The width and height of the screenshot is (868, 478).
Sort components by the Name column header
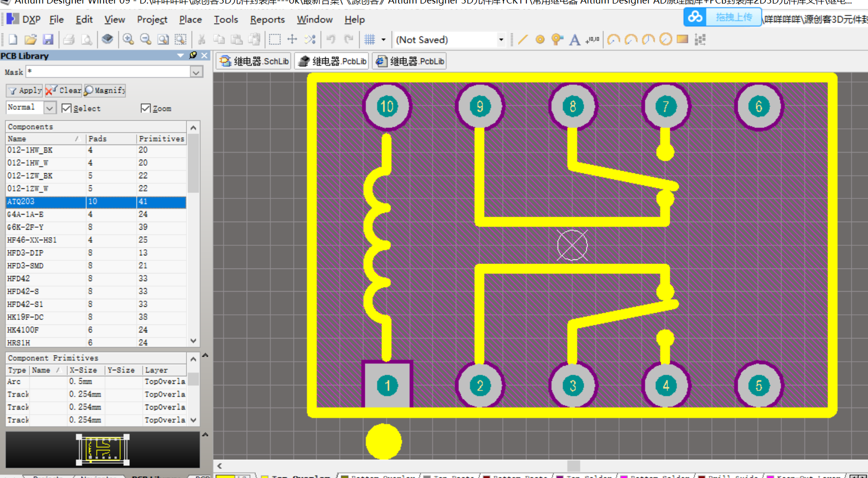click(x=45, y=139)
